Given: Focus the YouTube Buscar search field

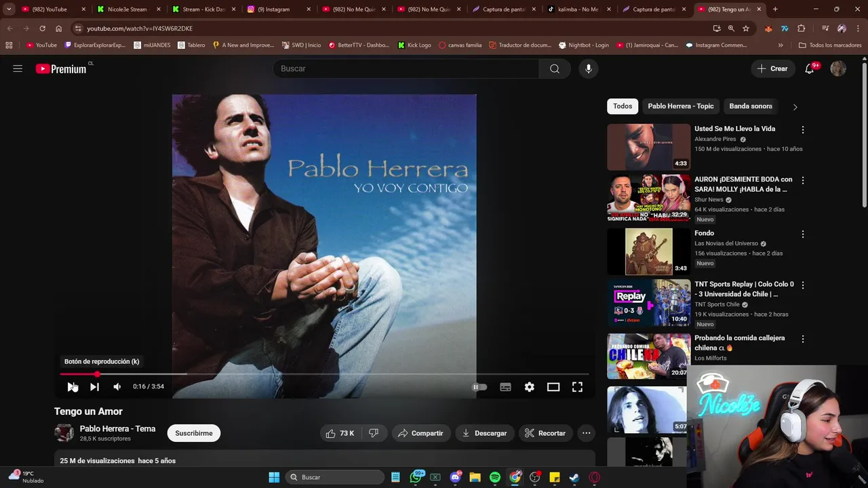Looking at the screenshot, I should (406, 68).
